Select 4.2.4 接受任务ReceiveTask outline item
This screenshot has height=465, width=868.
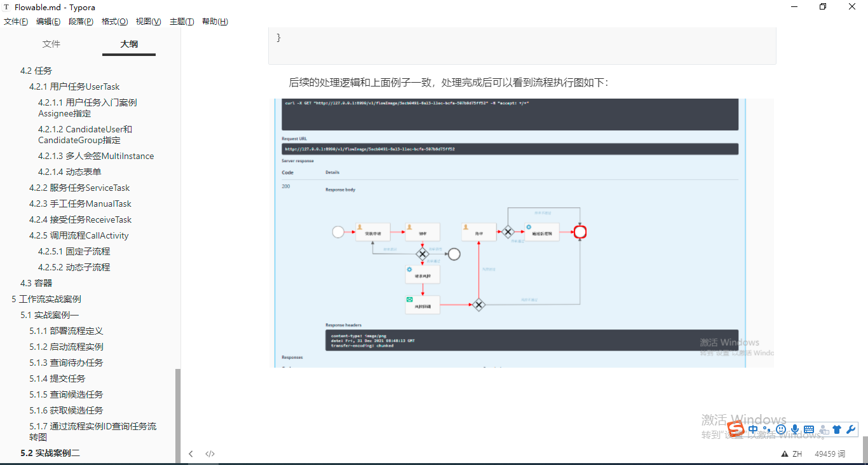point(81,219)
